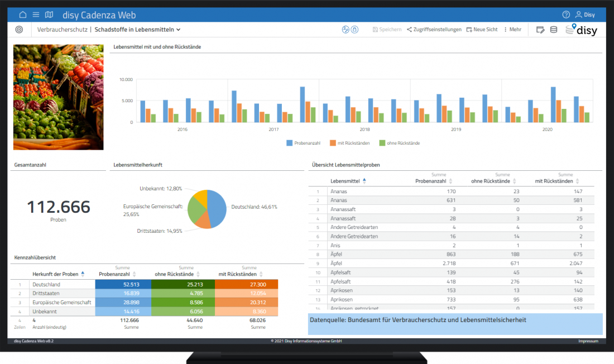Screen dimensions: 614x364
Task: Click the disy logo
Action: 582,30
